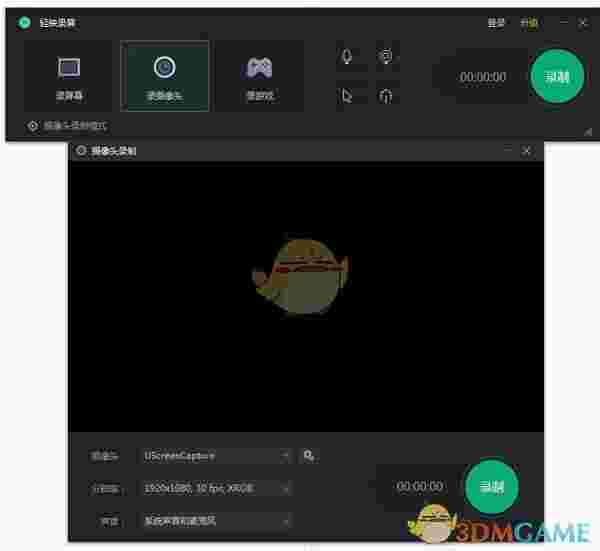Viewport: 600px width, 551px height.
Task: Open the login link in the title bar
Action: 496,24
